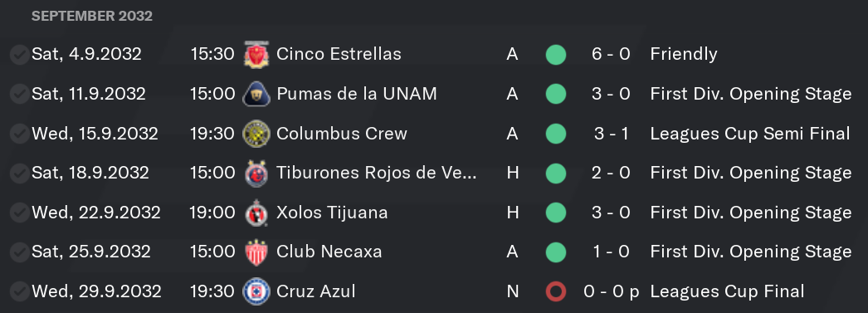Open the Columbus Crew team link

pyautogui.click(x=342, y=134)
